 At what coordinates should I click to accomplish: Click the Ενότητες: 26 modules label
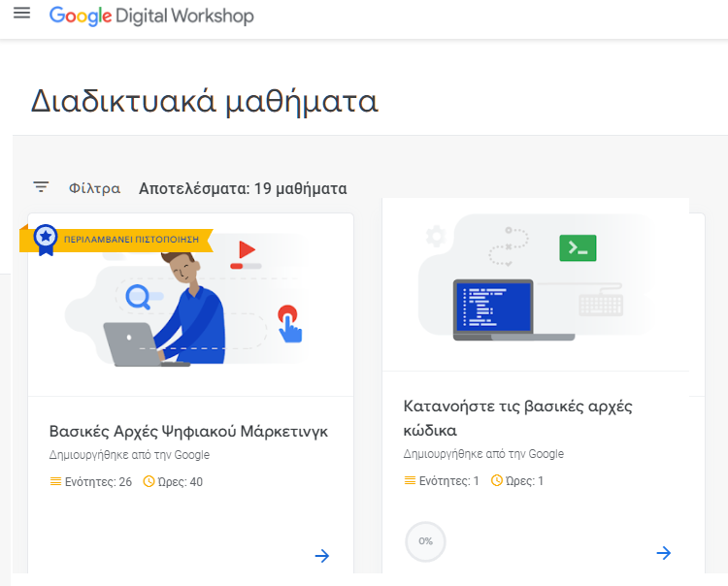click(98, 482)
